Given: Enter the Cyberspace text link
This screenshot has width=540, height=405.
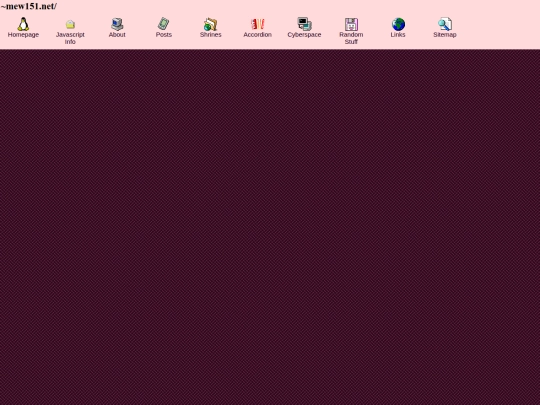Looking at the screenshot, I should (x=304, y=35).
